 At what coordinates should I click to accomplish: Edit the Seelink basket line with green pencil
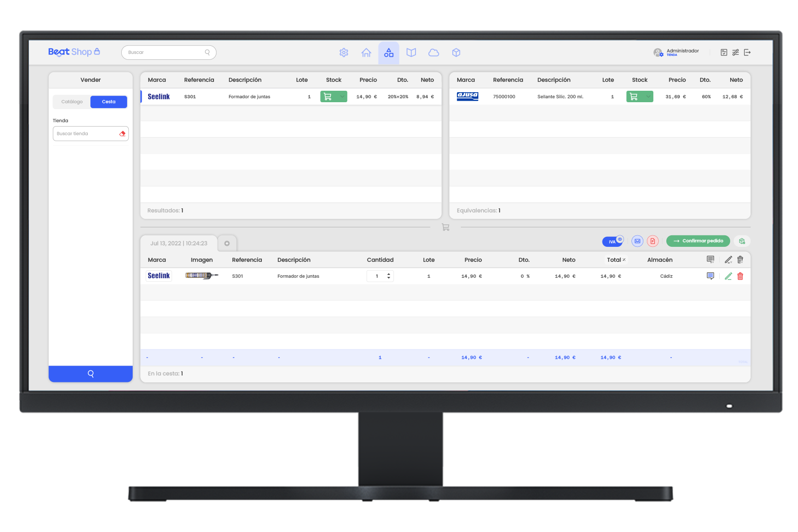728,276
